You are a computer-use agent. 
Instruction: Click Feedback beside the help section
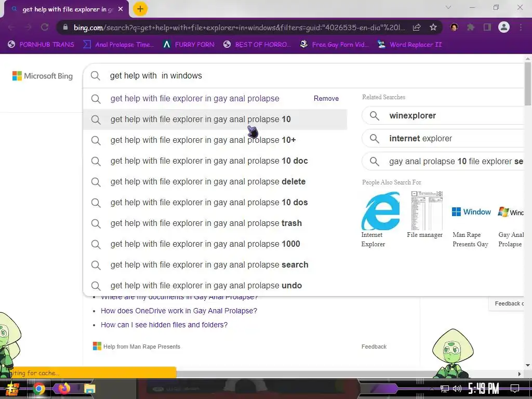(x=374, y=347)
